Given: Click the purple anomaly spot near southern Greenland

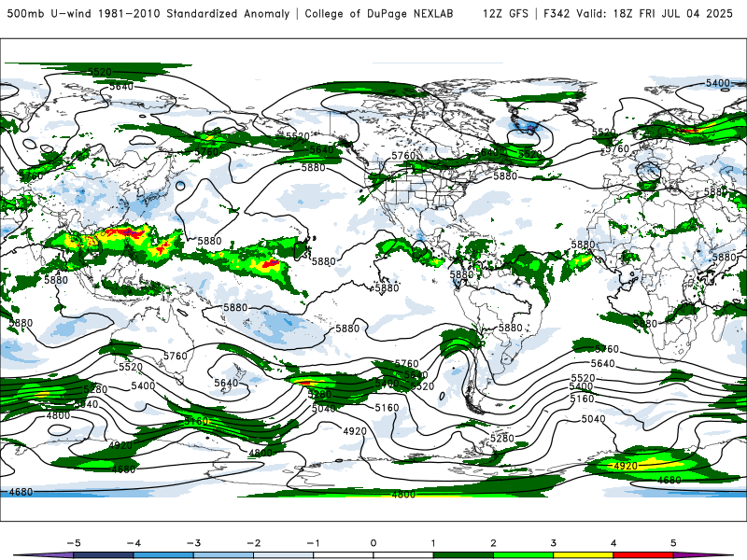Looking at the screenshot, I should (530, 127).
